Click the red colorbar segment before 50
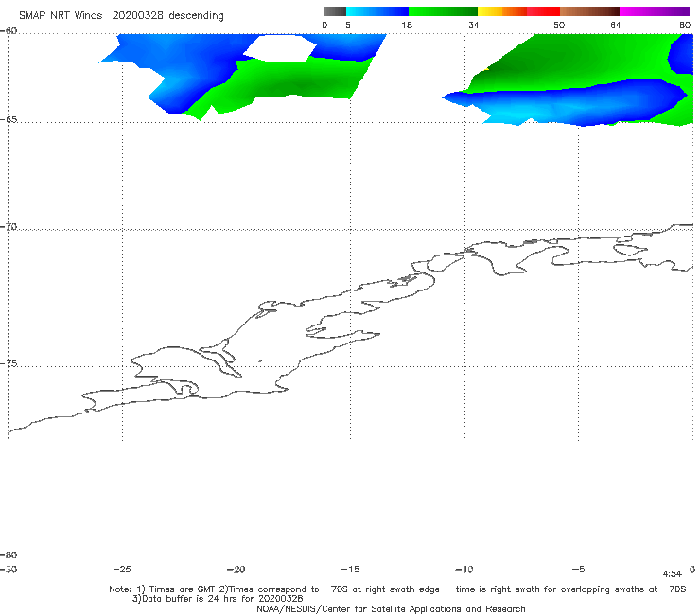This screenshot has height=615, width=700. [543, 11]
